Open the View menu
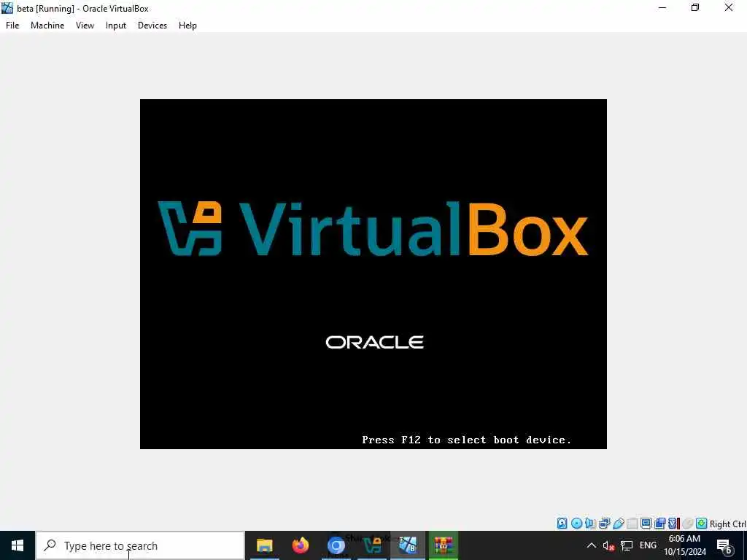 coord(85,26)
